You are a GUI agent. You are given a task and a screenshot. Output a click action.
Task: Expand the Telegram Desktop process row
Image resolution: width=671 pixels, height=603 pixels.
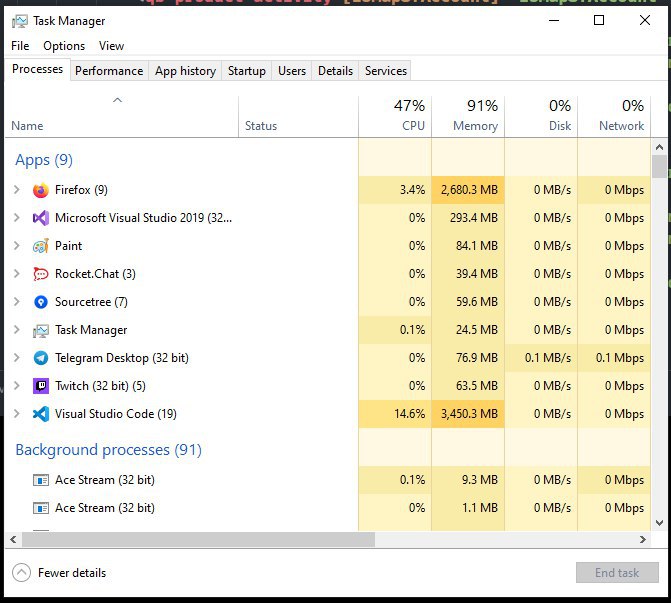tap(17, 358)
